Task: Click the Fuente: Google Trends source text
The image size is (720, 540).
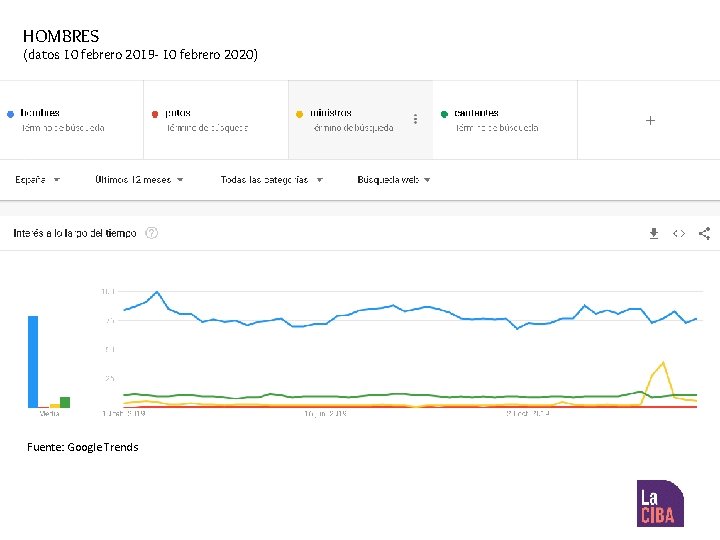Action: pyautogui.click(x=83, y=447)
